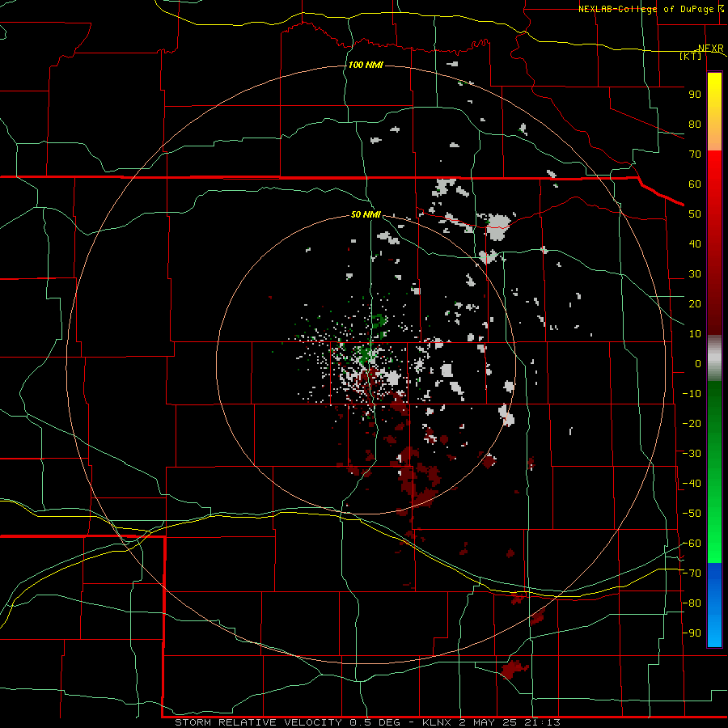
Task: Click the 70 value on the velocity scale
Action: pyautogui.click(x=695, y=154)
